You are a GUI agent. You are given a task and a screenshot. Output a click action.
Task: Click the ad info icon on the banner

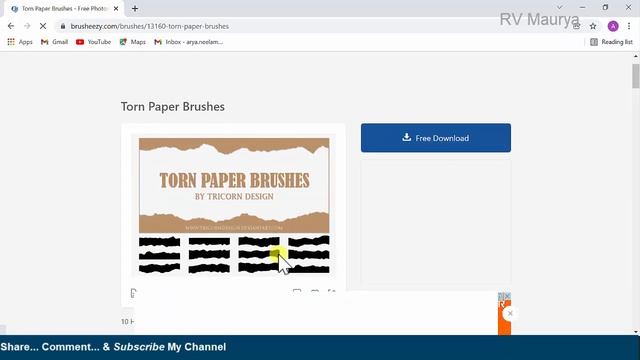(501, 296)
